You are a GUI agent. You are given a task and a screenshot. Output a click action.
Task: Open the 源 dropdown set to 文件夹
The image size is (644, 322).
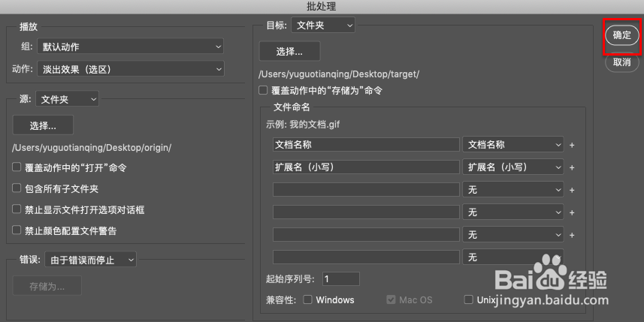[68, 99]
